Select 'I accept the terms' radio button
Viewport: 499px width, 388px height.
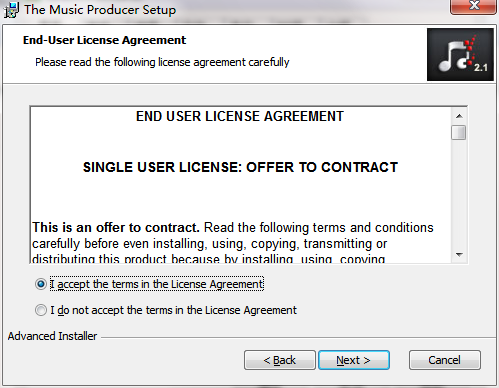point(41,284)
